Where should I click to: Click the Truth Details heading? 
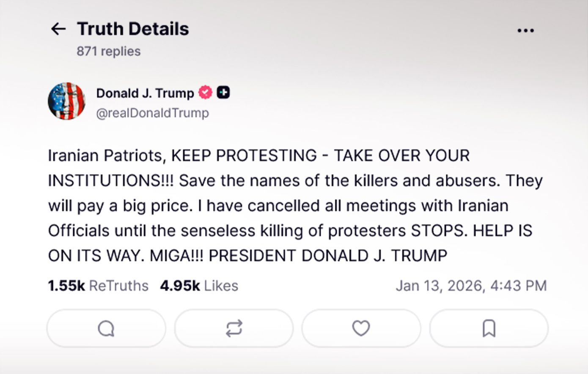[x=133, y=29]
